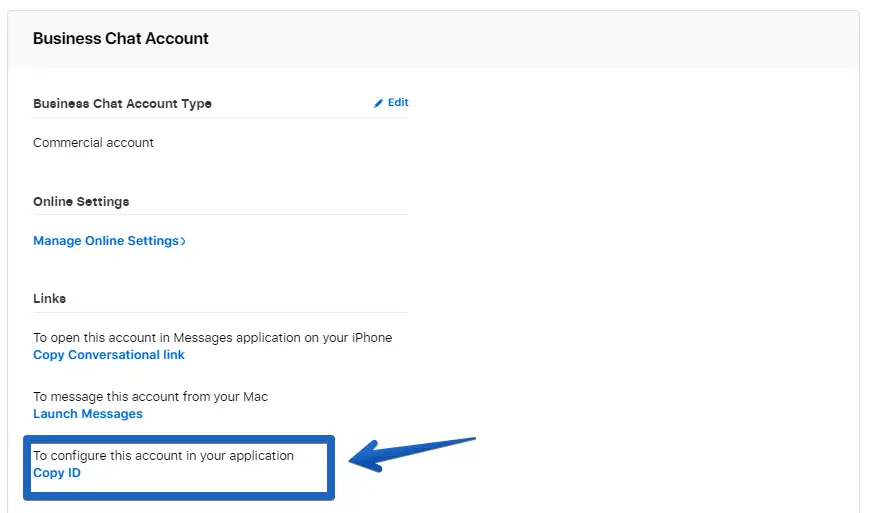Open the Edit link for account type

[398, 102]
